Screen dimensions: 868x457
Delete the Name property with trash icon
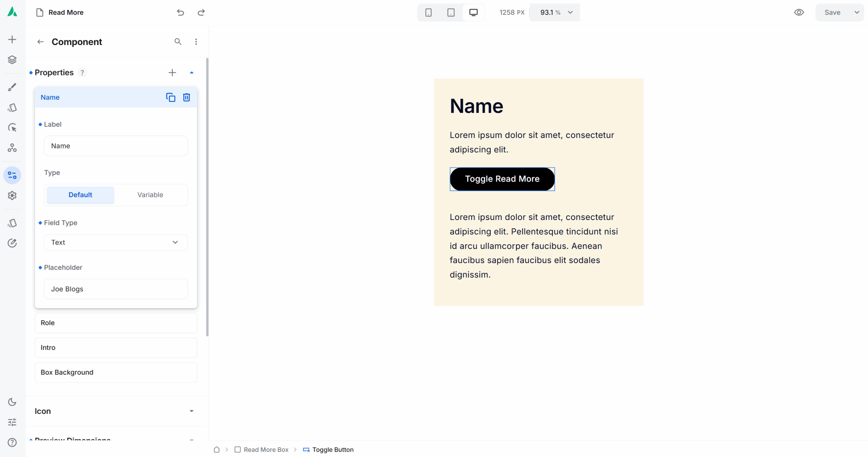(x=186, y=97)
